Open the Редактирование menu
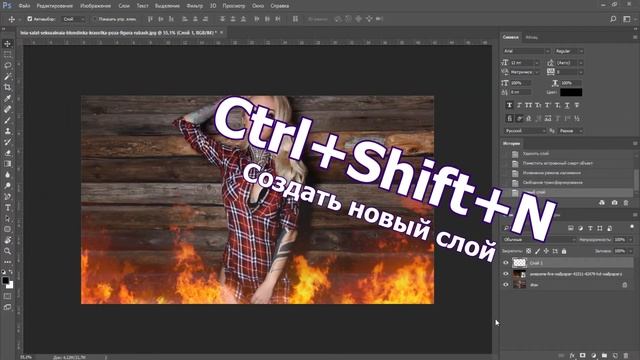 (54, 6)
